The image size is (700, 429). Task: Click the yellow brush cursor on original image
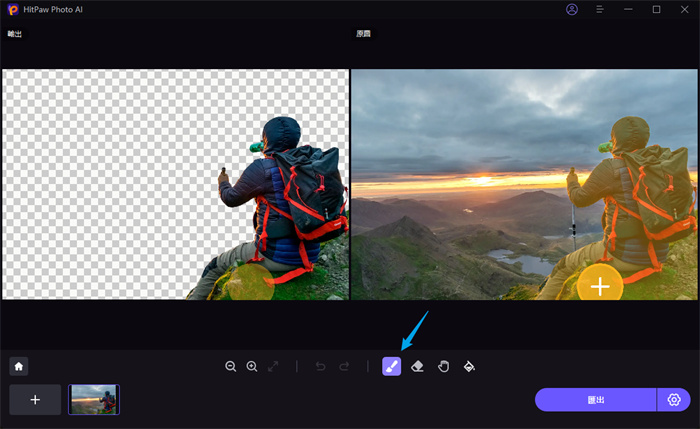click(600, 286)
